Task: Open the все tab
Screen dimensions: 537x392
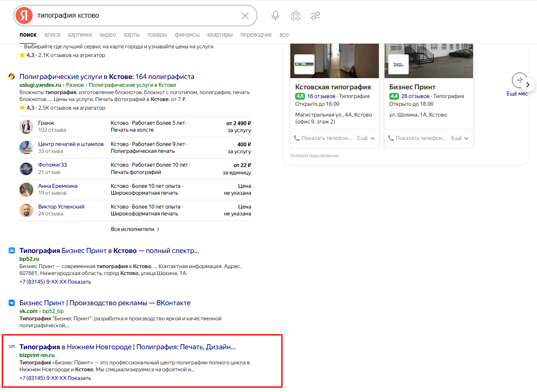Action: (284, 35)
